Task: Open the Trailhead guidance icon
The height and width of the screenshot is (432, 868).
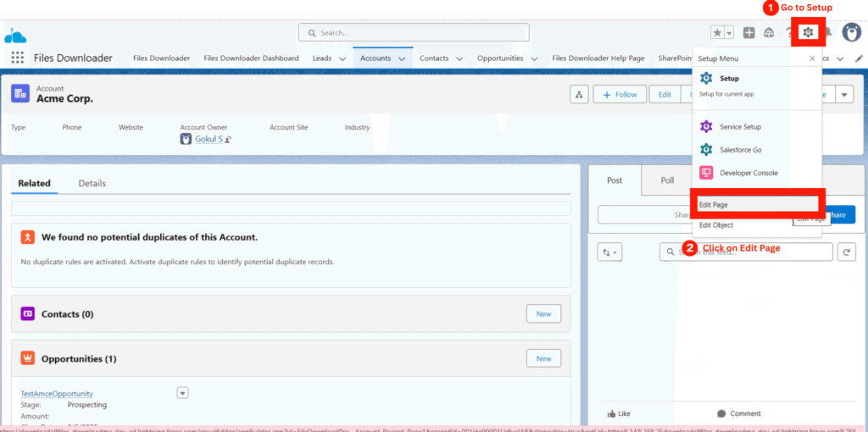Action: coord(768,33)
